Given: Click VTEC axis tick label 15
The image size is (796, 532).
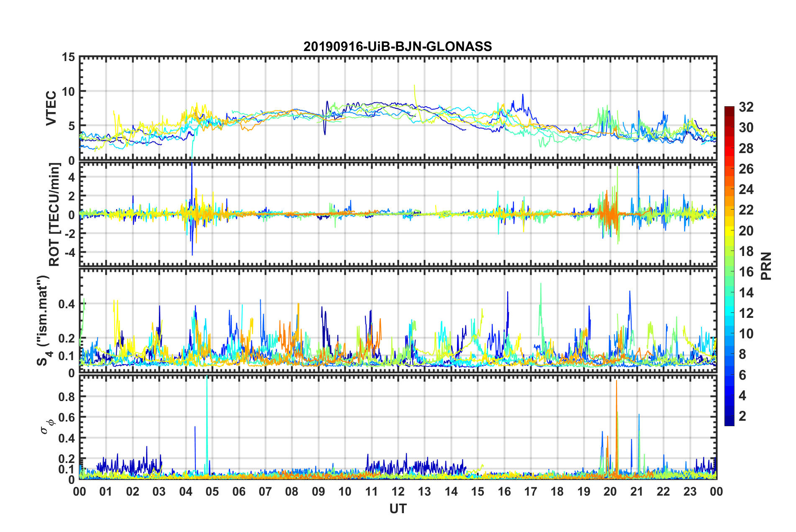Looking at the screenshot, I should 69,57.
